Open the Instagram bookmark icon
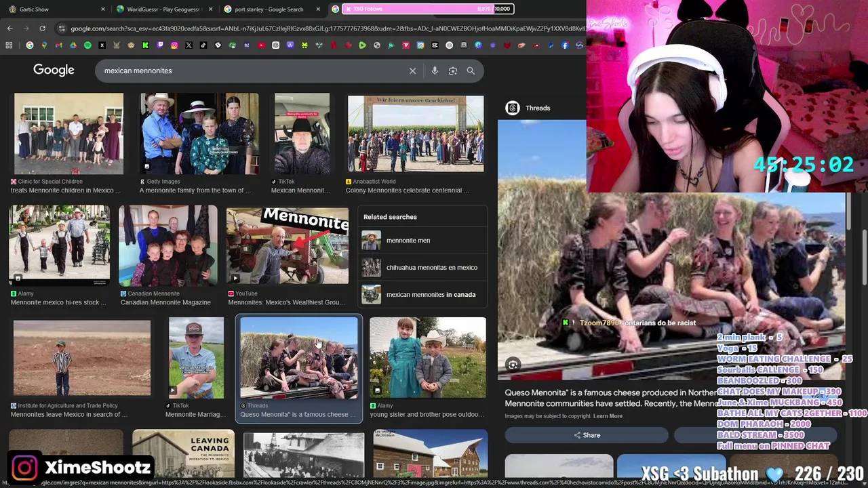 174,45
